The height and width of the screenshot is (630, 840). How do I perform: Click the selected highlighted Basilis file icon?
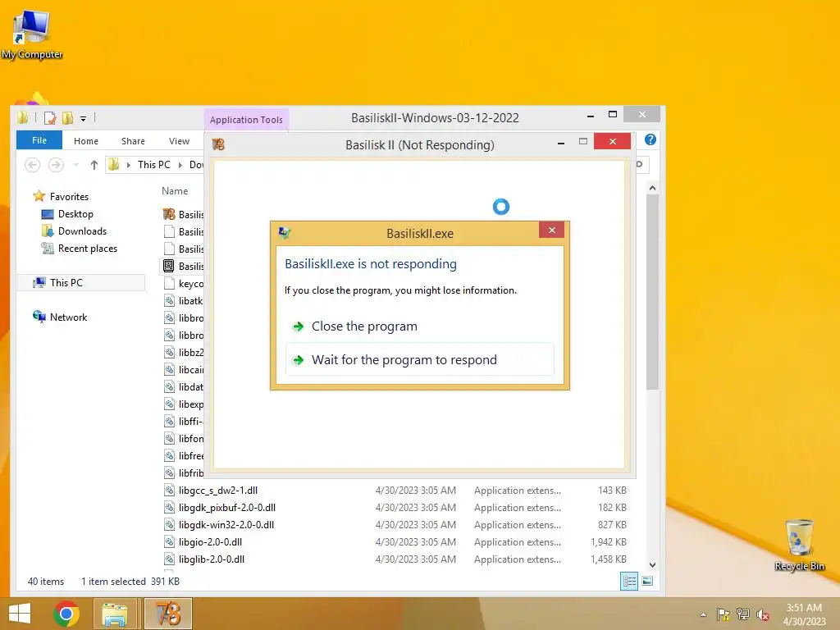(169, 266)
